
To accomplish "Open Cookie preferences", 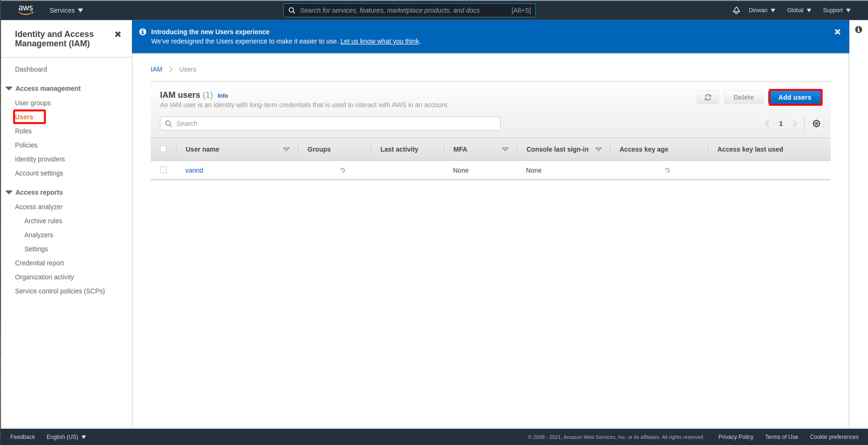I will [x=834, y=437].
